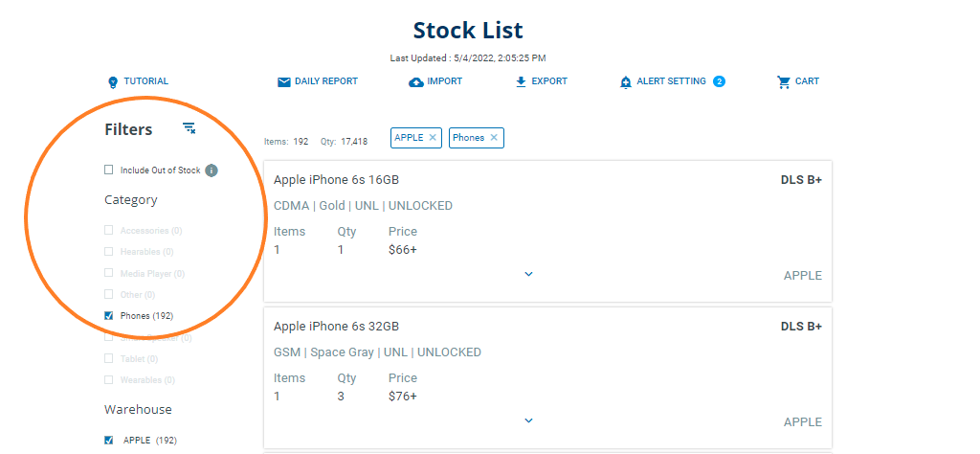The height and width of the screenshot is (454, 980).
Task: Click the APPLE warehouse label on the 16GB card
Action: (803, 276)
